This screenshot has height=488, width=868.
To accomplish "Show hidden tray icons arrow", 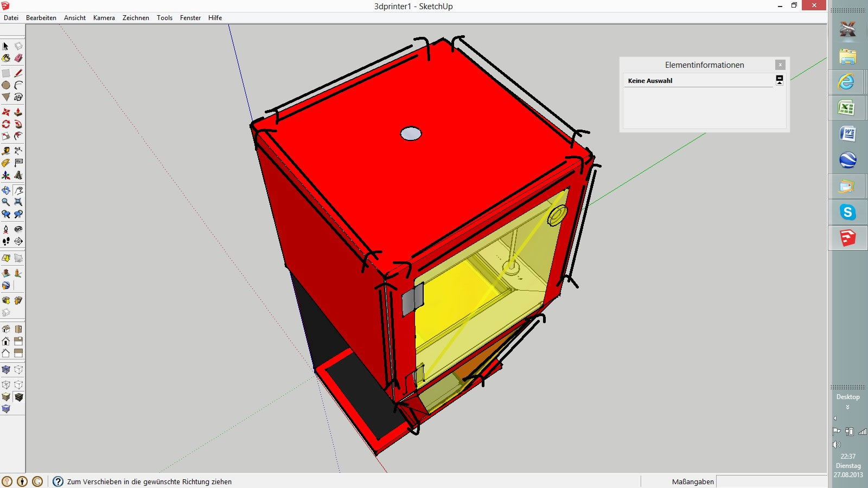I will (835, 418).
